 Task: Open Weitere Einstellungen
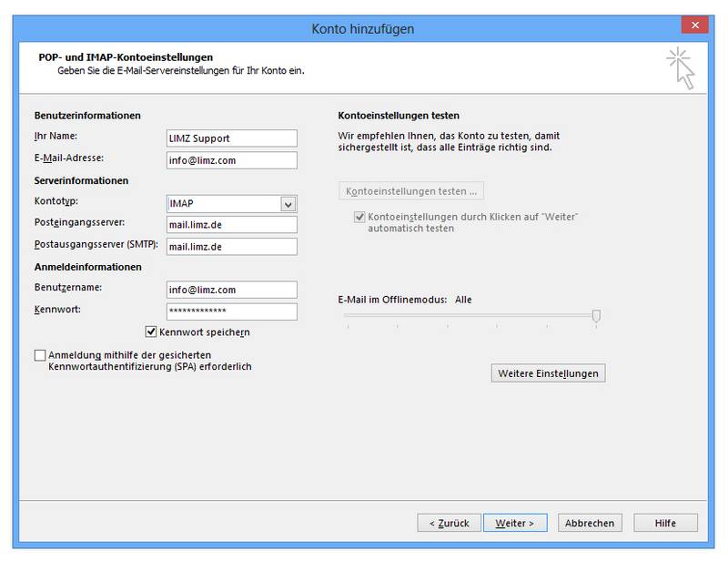click(549, 373)
